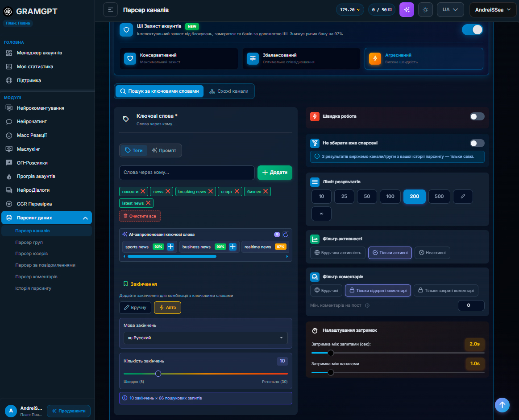Disable the AI account protection switch
The height and width of the screenshot is (420, 519).
tap(472, 30)
